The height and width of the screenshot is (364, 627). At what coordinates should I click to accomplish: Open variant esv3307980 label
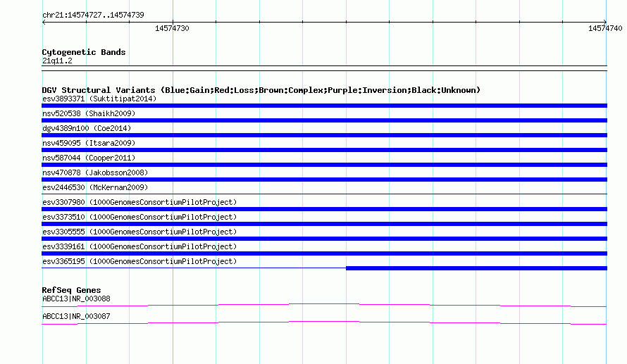(139, 202)
